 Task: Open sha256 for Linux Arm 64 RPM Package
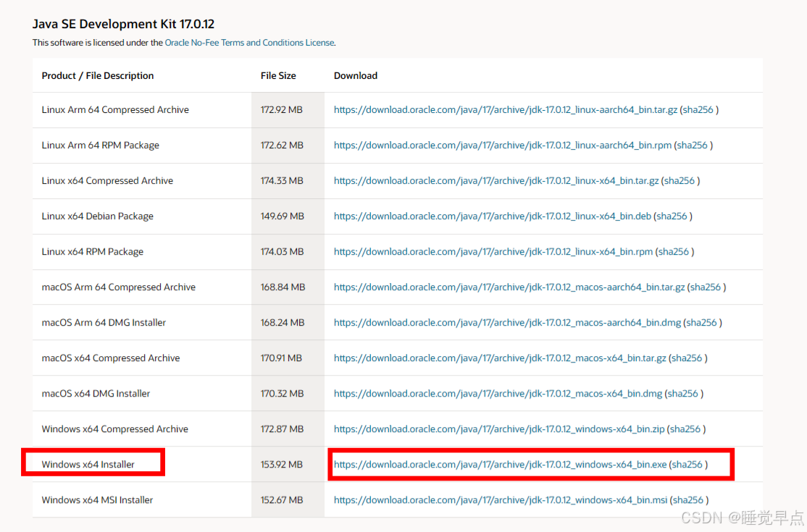tap(693, 145)
